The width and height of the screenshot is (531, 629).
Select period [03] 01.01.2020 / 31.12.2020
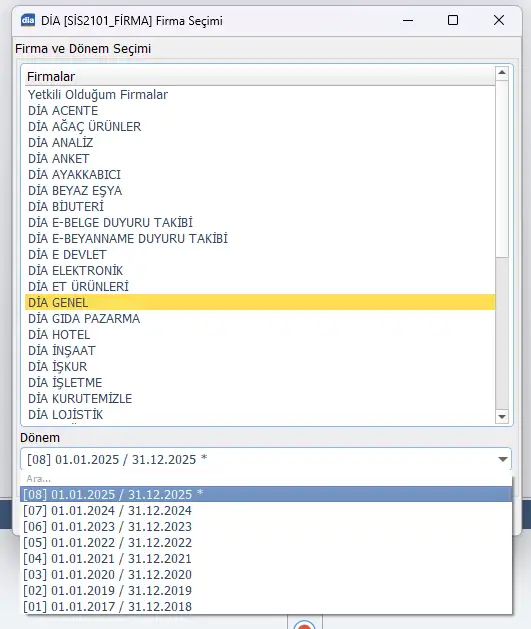click(266, 574)
